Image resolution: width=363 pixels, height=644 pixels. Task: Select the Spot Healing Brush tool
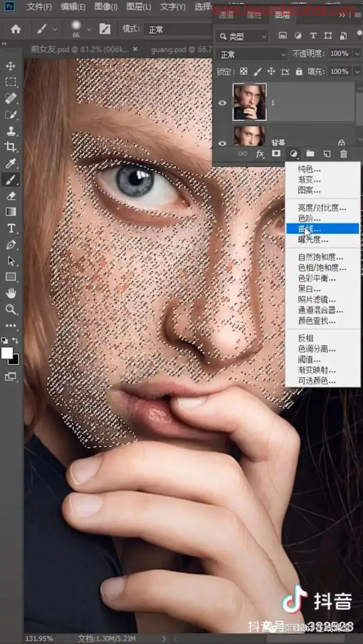pyautogui.click(x=10, y=98)
